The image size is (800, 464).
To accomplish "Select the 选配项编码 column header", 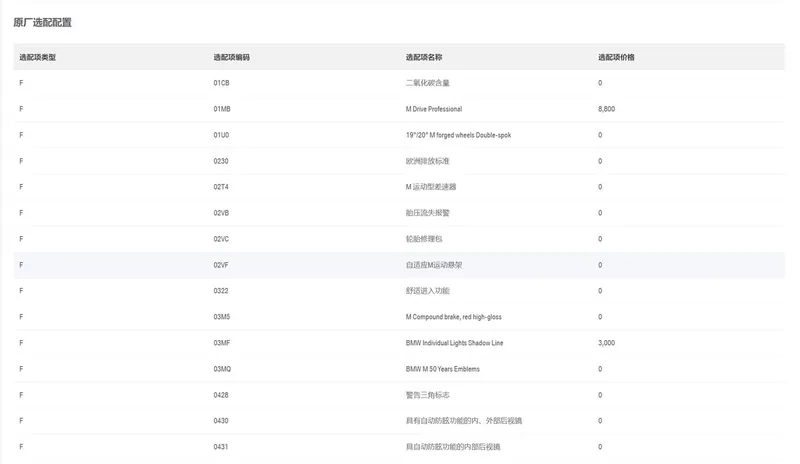I will 232,57.
